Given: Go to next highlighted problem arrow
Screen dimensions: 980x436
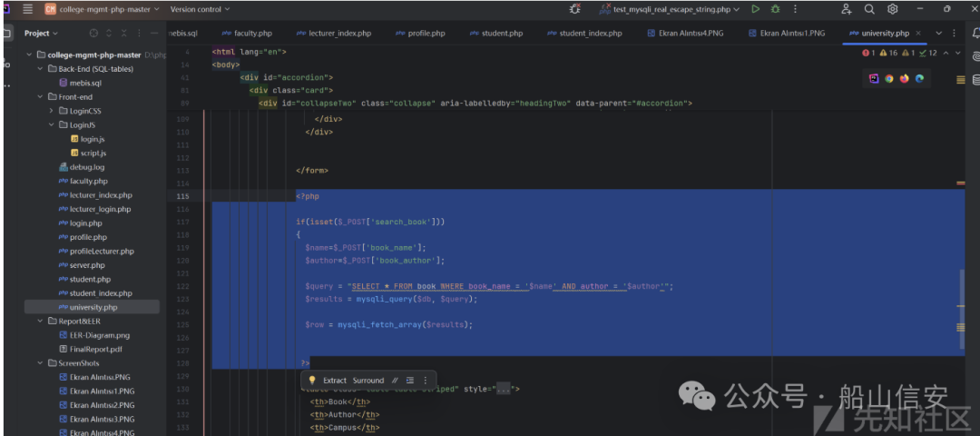Looking at the screenshot, I should coord(958,54).
